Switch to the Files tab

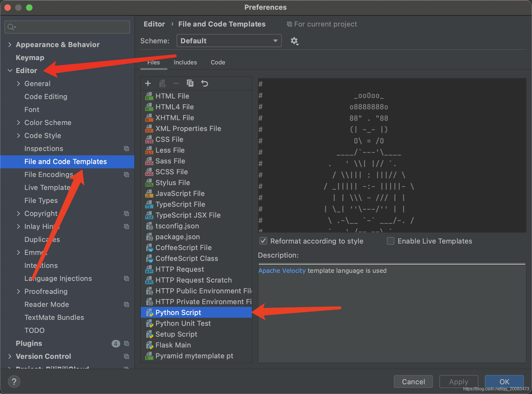(154, 63)
